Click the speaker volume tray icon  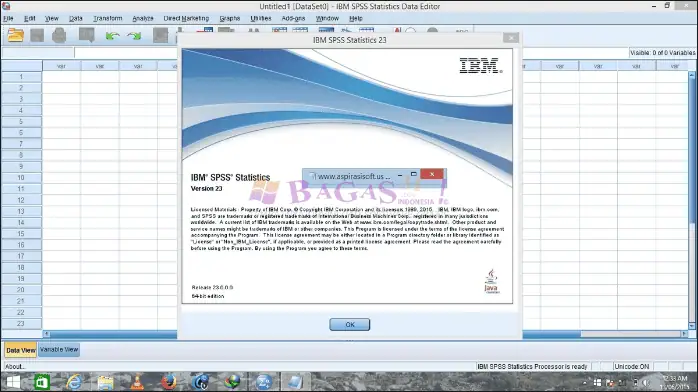[x=645, y=383]
